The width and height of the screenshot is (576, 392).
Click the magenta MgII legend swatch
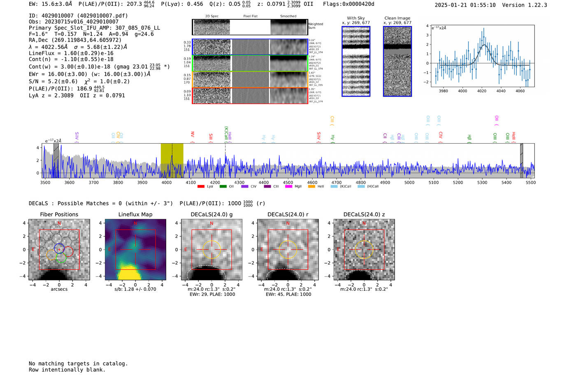click(x=288, y=186)
